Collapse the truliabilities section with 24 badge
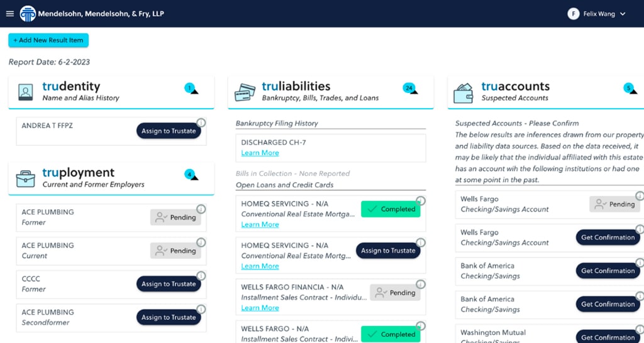The width and height of the screenshot is (644, 343). click(x=410, y=89)
